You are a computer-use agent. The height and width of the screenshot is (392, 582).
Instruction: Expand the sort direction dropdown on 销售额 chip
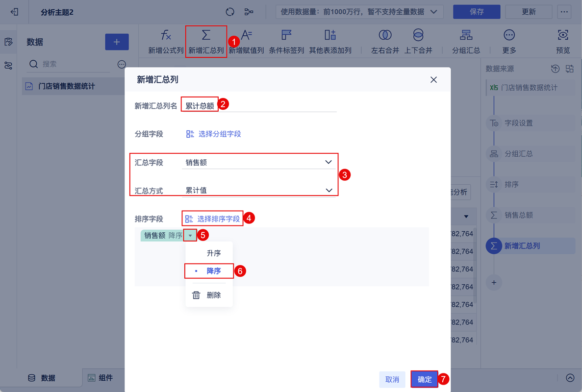coord(190,235)
